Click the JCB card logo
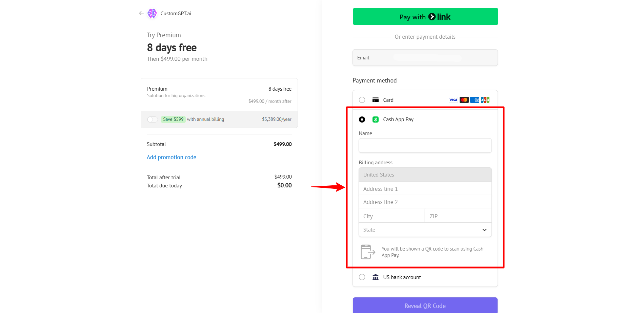The image size is (644, 313). 485,100
